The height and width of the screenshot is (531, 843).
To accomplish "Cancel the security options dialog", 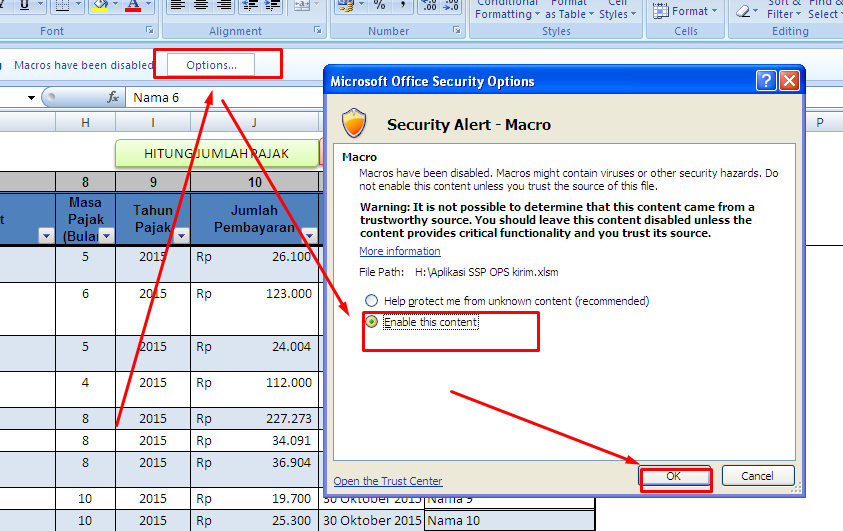I will (x=758, y=476).
